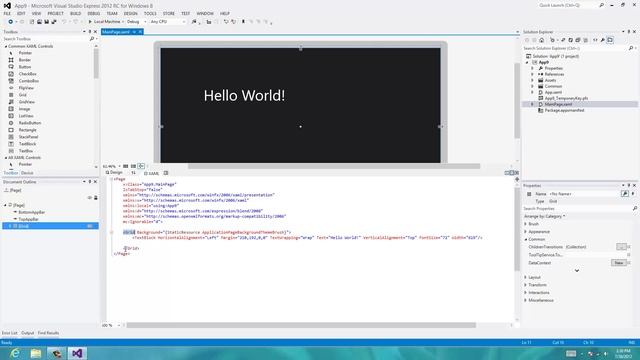640x360 pixels.
Task: Click the Save All toolbar icon
Action: click(53, 22)
